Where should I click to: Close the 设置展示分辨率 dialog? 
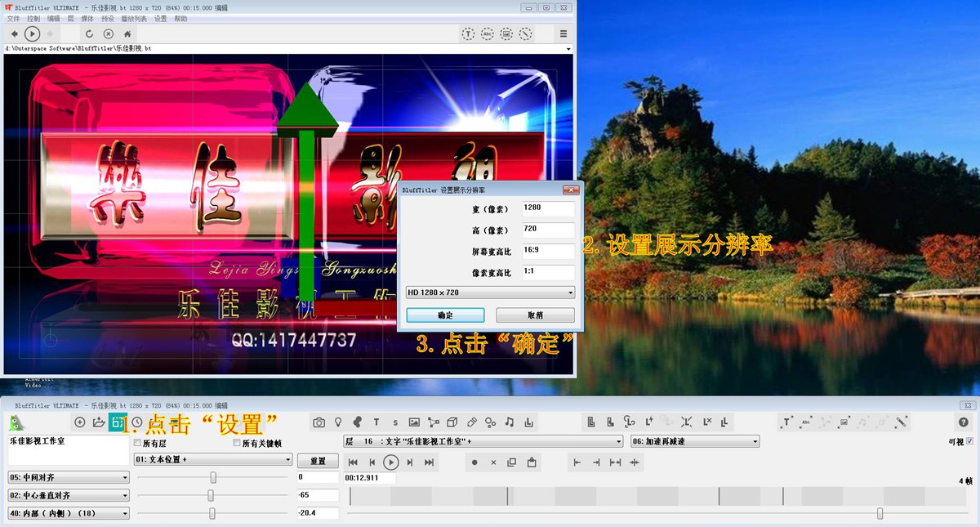pyautogui.click(x=570, y=190)
